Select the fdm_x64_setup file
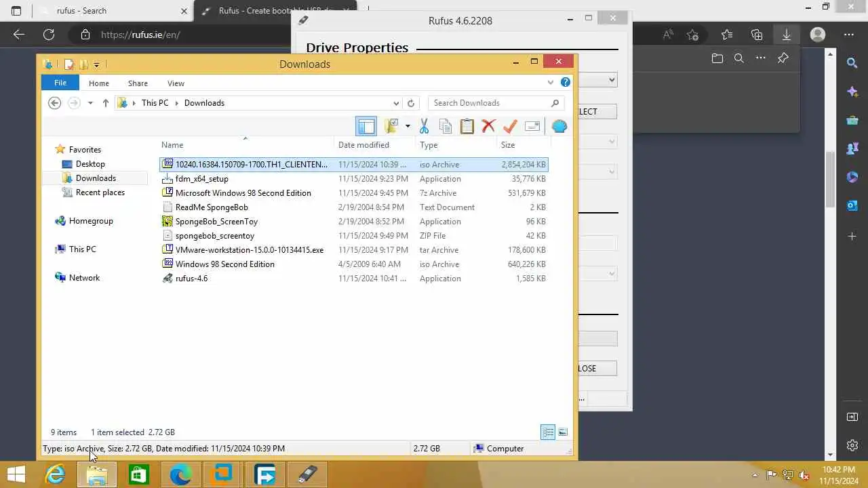The image size is (868, 488). (353, 179)
